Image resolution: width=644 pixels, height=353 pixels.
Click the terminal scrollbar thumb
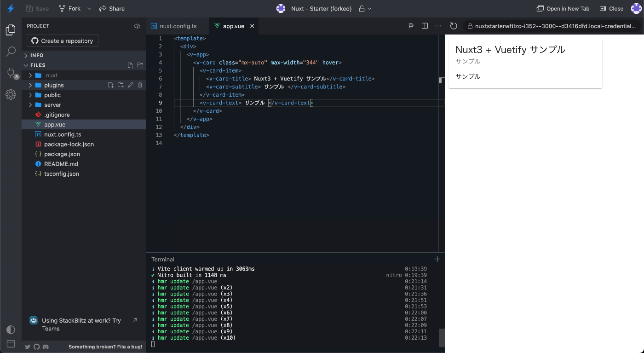[442, 338]
